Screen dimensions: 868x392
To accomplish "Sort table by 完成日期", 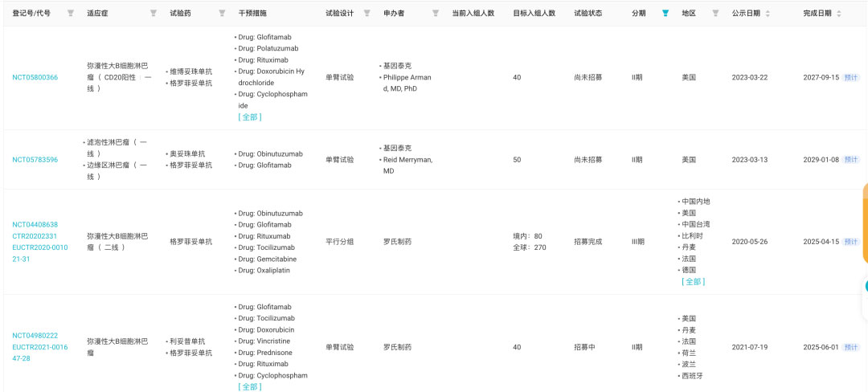I will [x=839, y=14].
